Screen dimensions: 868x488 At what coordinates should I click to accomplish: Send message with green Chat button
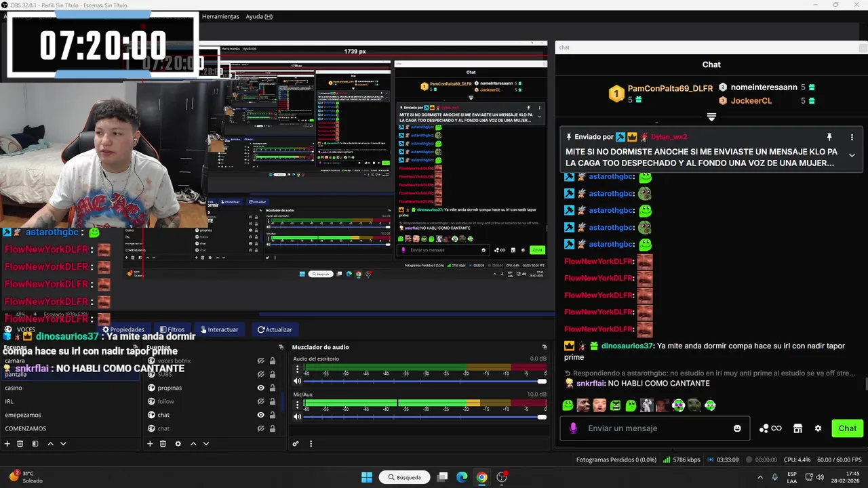coord(848,428)
